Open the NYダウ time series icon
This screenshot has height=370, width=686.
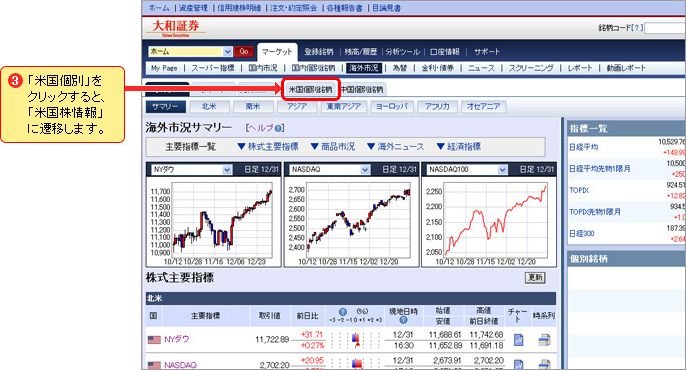(x=544, y=340)
